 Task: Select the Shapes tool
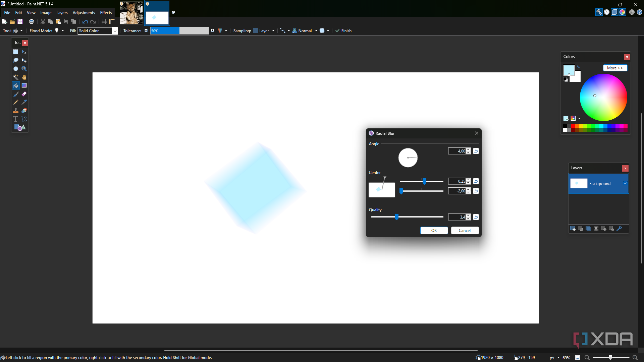pyautogui.click(x=20, y=127)
